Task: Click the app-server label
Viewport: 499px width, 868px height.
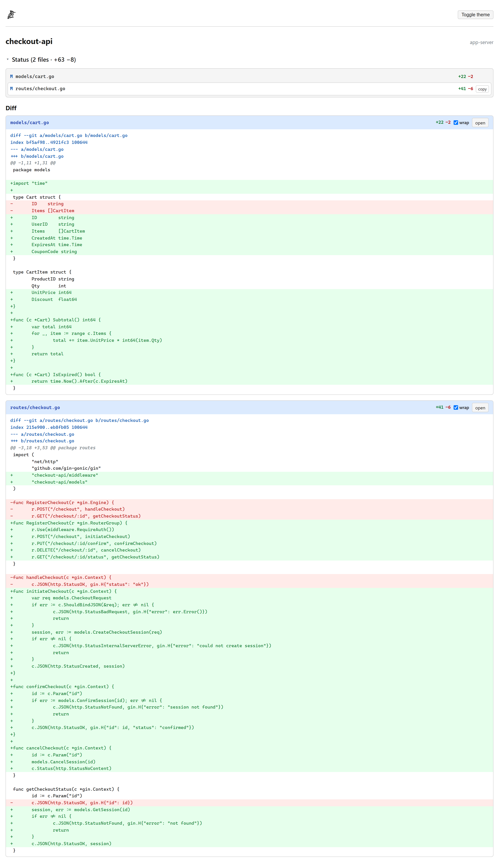Action: [481, 42]
